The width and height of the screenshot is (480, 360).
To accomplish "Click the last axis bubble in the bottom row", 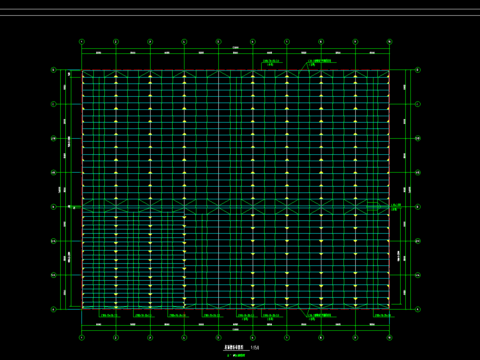I will coord(389,337).
